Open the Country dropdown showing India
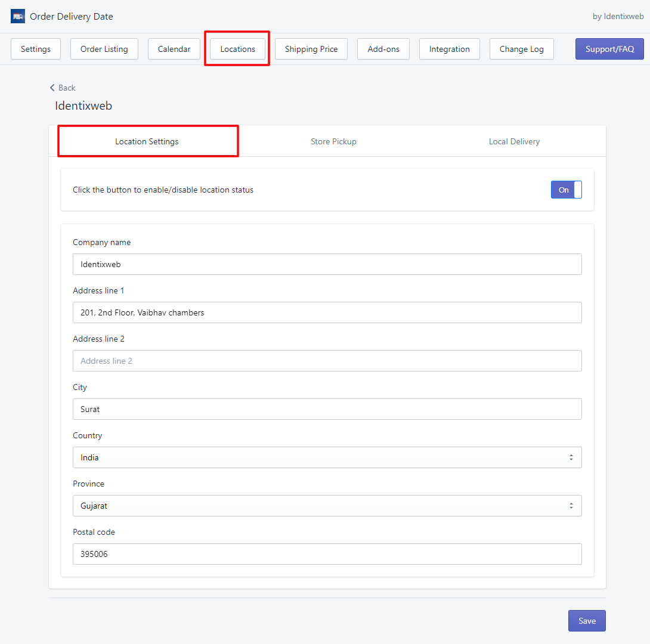The width and height of the screenshot is (650, 644). 327,457
